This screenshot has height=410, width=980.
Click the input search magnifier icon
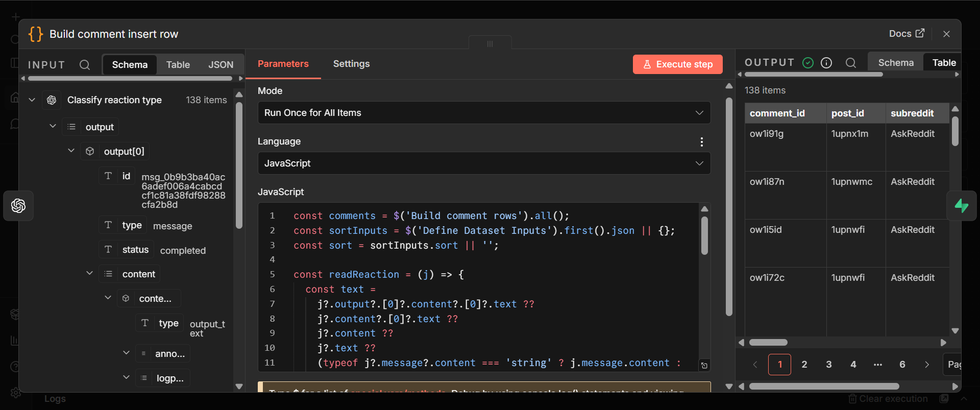pyautogui.click(x=85, y=65)
